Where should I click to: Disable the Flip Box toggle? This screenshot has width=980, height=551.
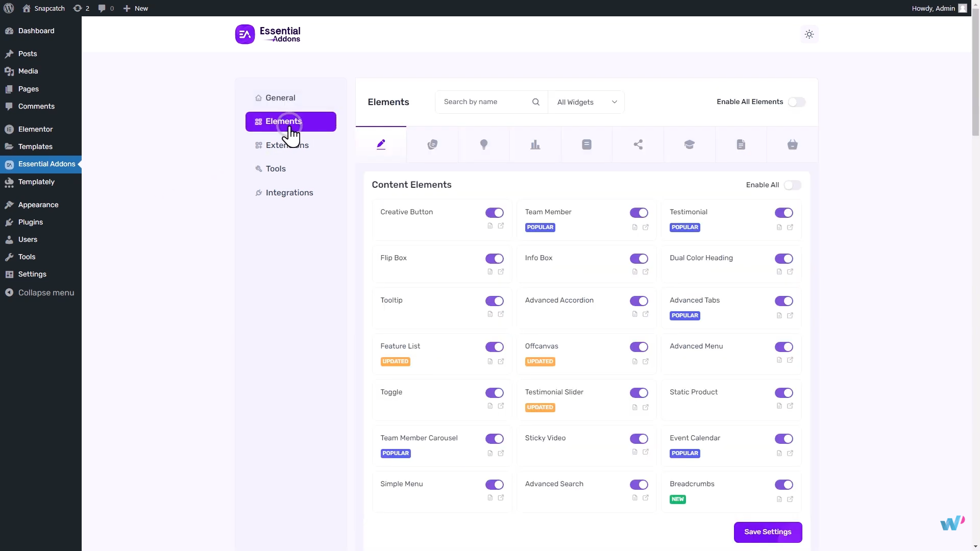(x=494, y=259)
